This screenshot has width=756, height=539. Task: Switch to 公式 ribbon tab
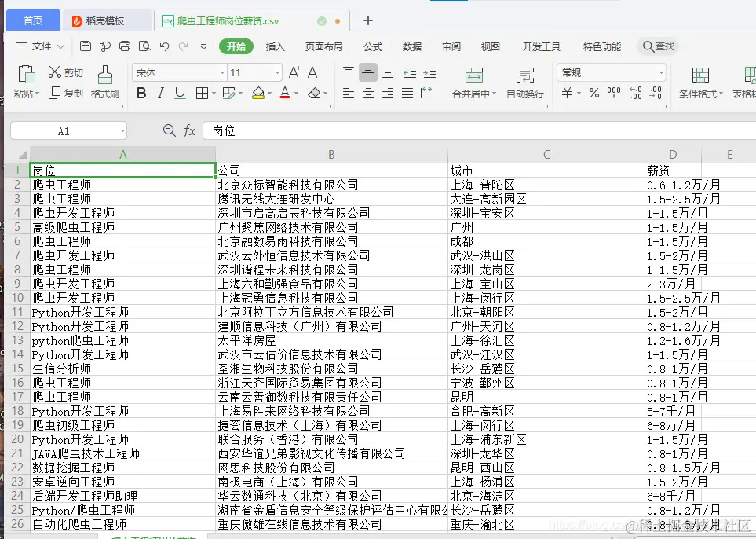click(373, 46)
